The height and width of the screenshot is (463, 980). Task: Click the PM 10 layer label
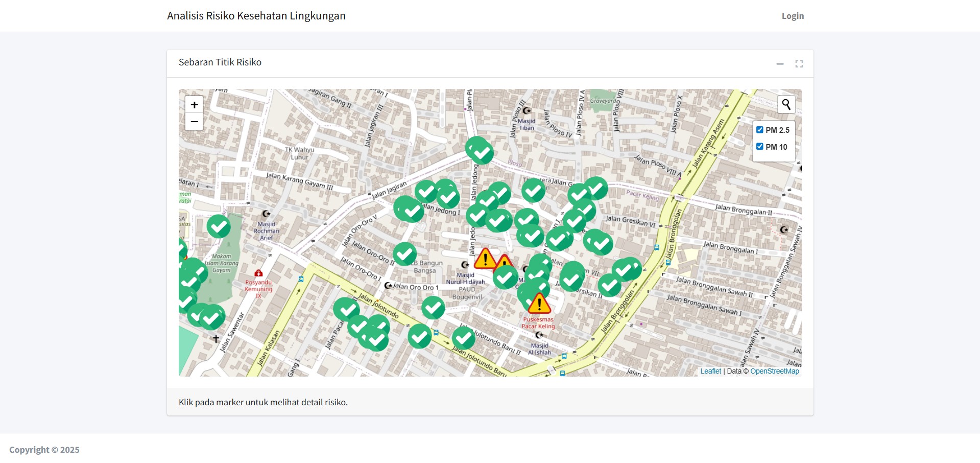coord(776,147)
